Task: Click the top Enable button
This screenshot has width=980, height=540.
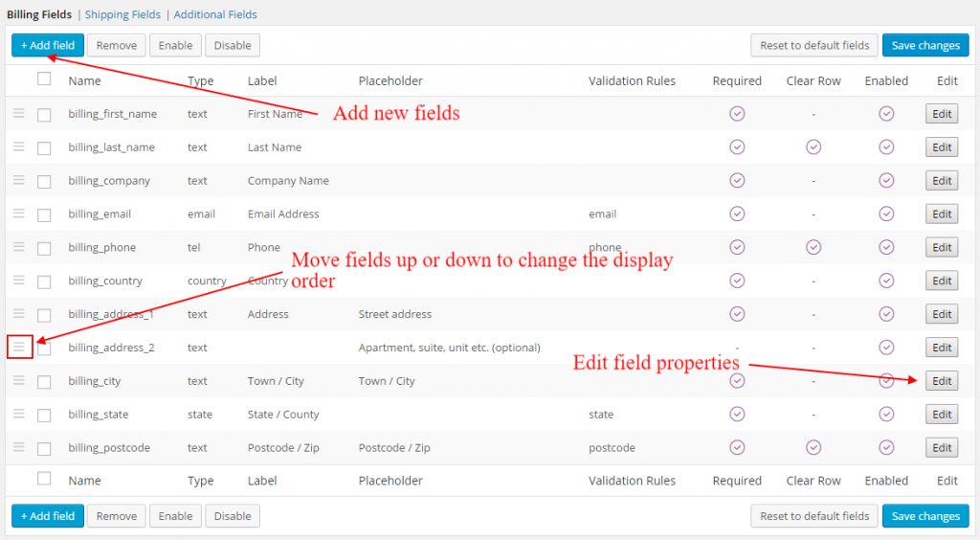Action: coord(175,45)
